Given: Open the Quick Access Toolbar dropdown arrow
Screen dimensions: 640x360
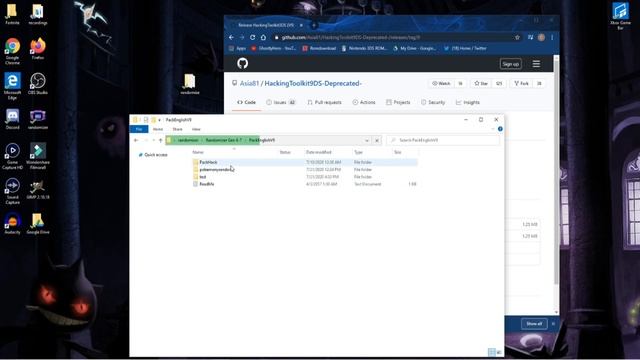Looking at the screenshot, I should pyautogui.click(x=159, y=120).
